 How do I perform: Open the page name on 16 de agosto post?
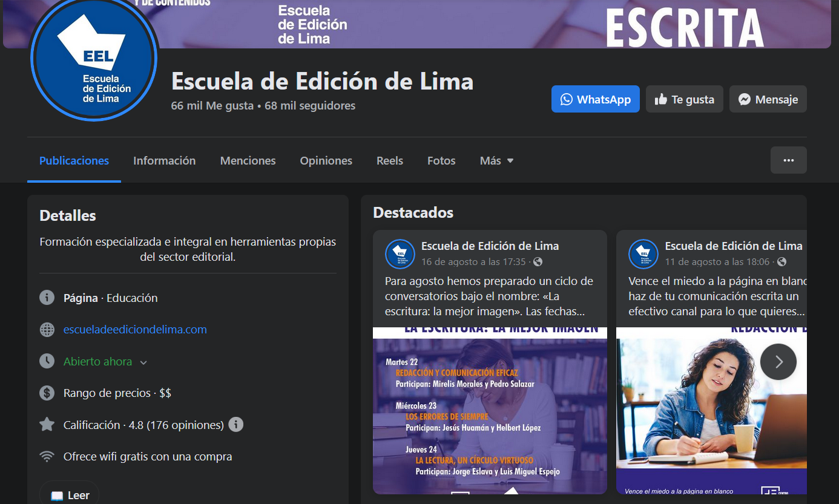(x=490, y=246)
